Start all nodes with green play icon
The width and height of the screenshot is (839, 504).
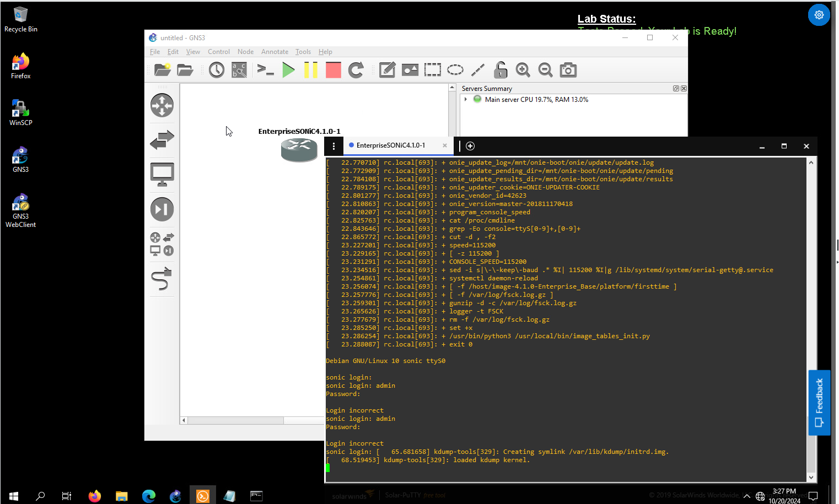[x=288, y=70]
